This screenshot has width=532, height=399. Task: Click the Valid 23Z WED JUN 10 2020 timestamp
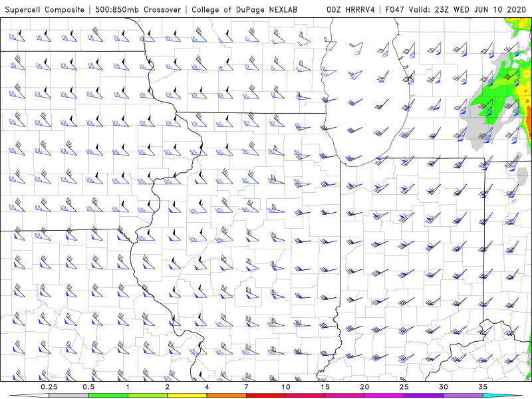click(x=467, y=10)
